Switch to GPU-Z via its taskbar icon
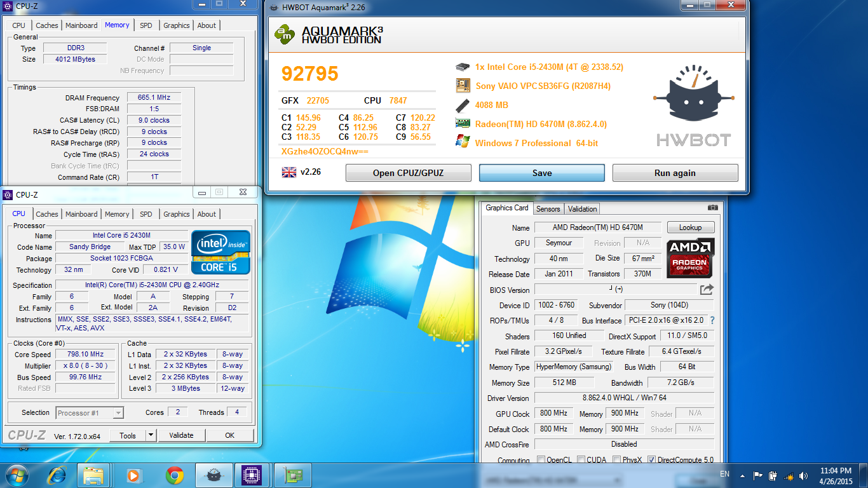Viewport: 868px width, 488px height. 292,475
